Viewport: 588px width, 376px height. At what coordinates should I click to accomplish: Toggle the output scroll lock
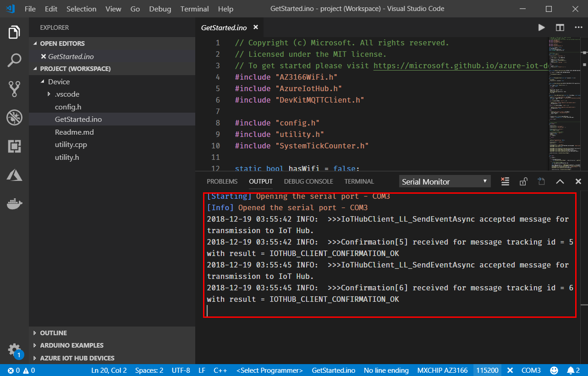(523, 181)
